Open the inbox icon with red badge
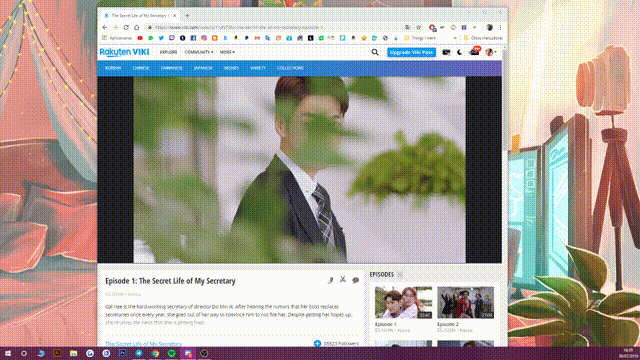The image size is (640, 360). click(x=474, y=52)
